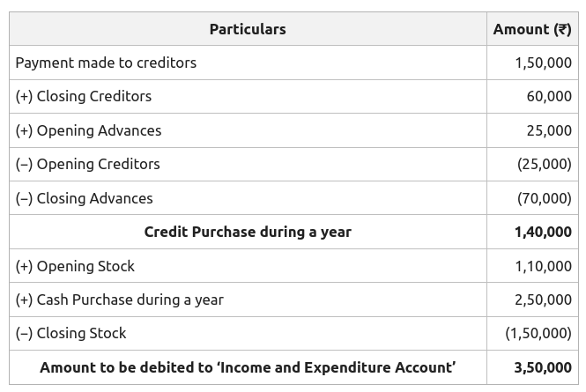586x392 pixels.
Task: Click the Amount (₹) column header
Action: pyautogui.click(x=532, y=29)
